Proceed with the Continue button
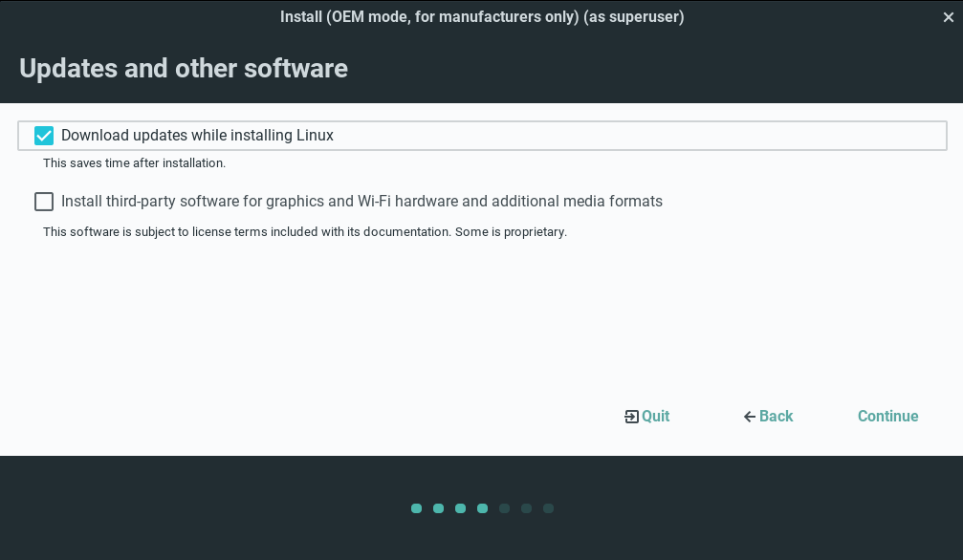The image size is (963, 560). tap(887, 417)
